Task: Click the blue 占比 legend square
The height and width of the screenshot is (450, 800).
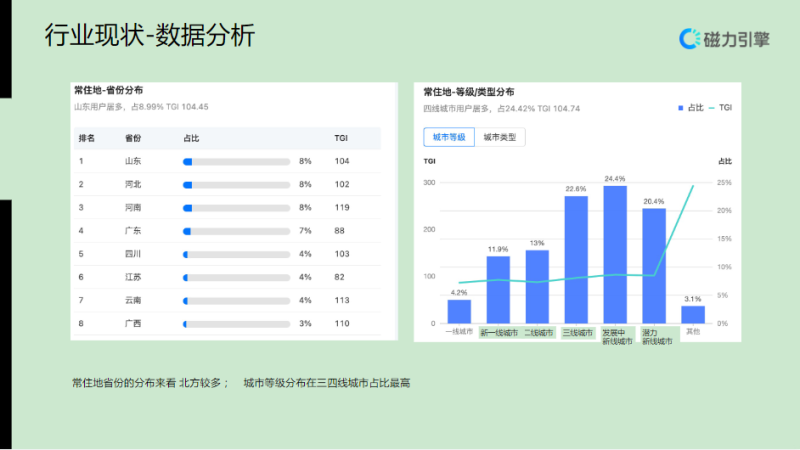Action: pyautogui.click(x=680, y=107)
